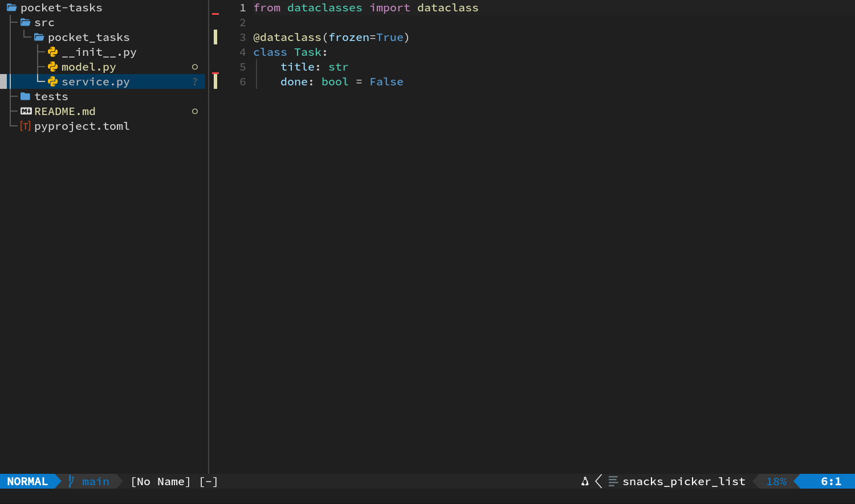This screenshot has height=504, width=855.
Task: Click the Python icon beside service.py
Action: click(x=52, y=82)
